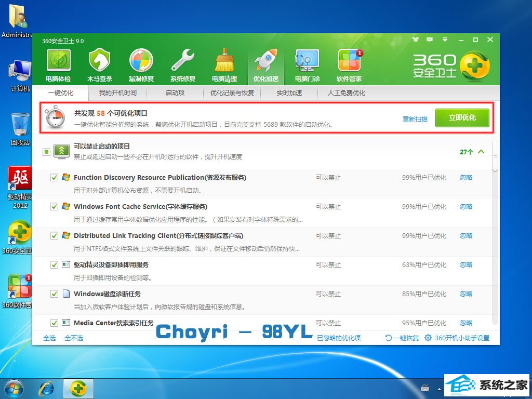532x399 pixels.
Task: Show hidden system tray icons
Action: click(439, 389)
